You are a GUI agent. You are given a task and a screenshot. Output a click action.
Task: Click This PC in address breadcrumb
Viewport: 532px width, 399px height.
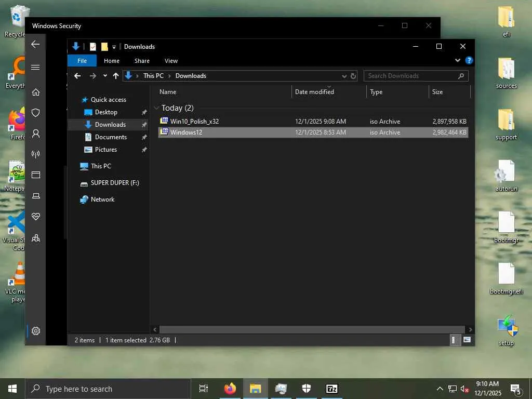tap(153, 76)
